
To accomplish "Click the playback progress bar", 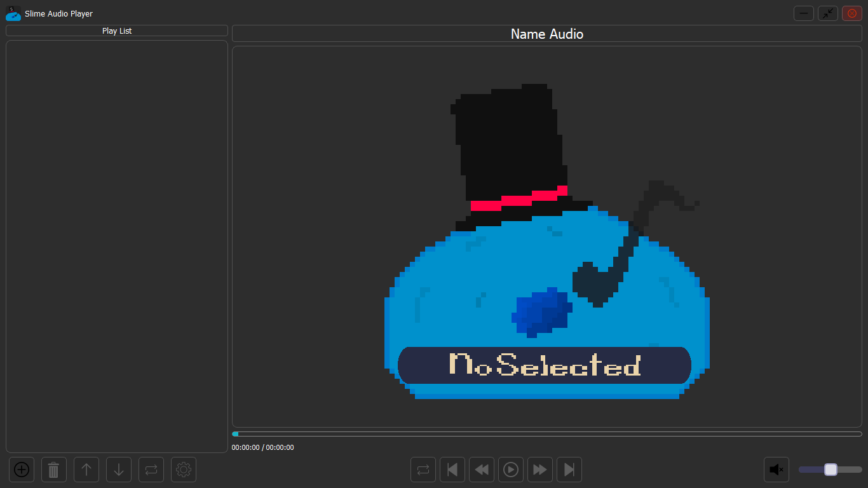I will point(546,433).
